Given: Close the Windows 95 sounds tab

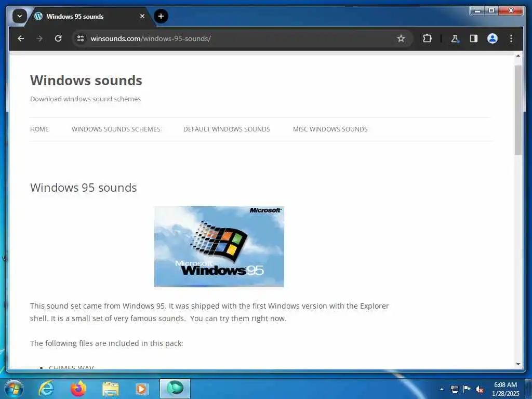Looking at the screenshot, I should click(142, 16).
